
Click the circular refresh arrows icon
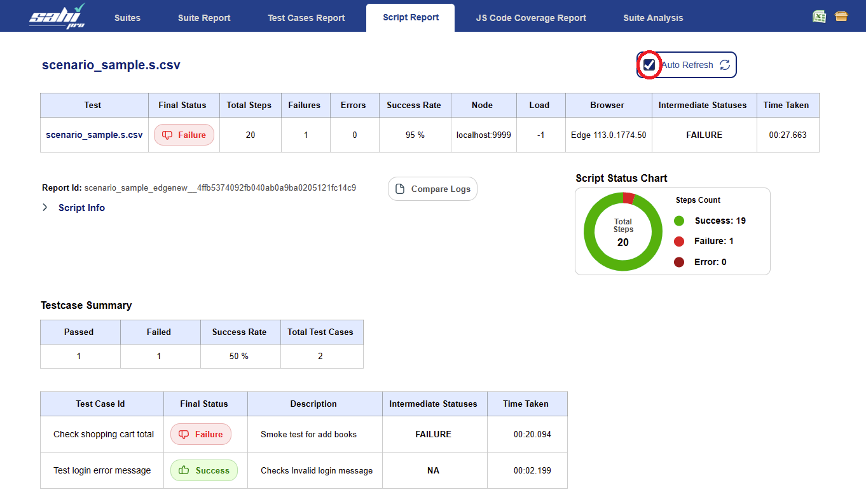[725, 65]
